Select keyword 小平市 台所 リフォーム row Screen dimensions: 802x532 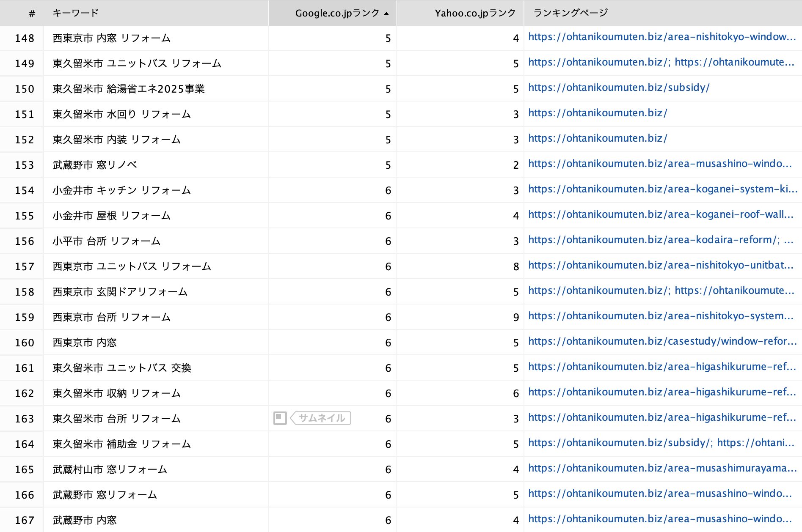coord(106,241)
